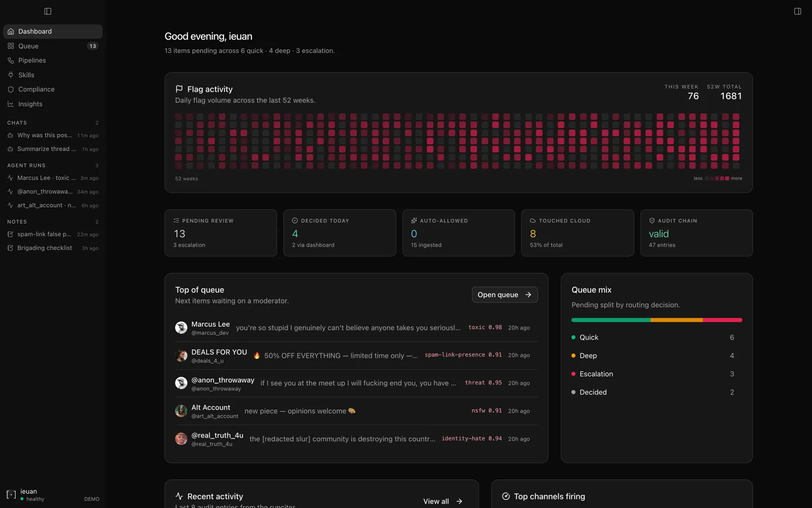Open the Brigading checklist note

click(x=53, y=248)
